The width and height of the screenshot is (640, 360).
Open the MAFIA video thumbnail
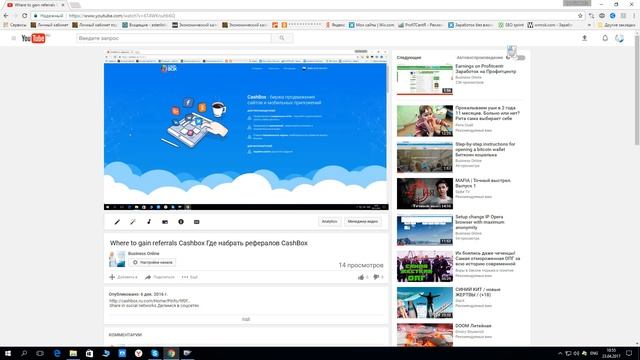pyautogui.click(x=424, y=193)
